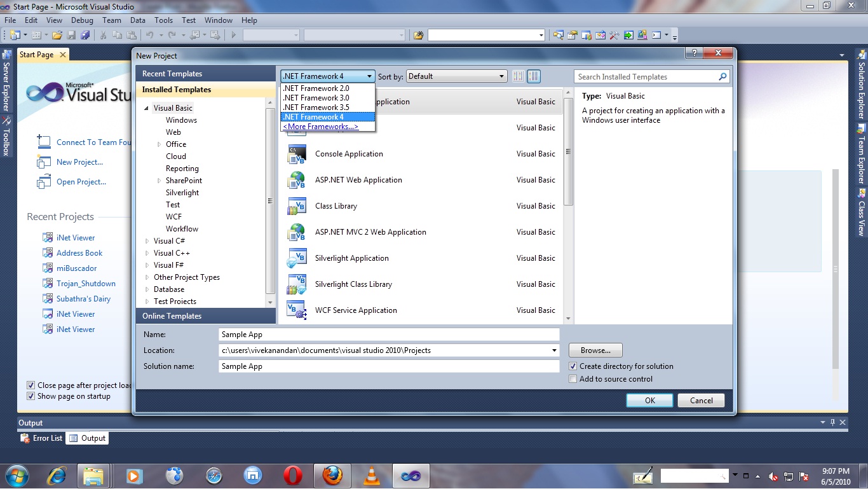Screen dimensions: 868x491
Task: Open the .NET Framework version dropdown
Action: [328, 76]
